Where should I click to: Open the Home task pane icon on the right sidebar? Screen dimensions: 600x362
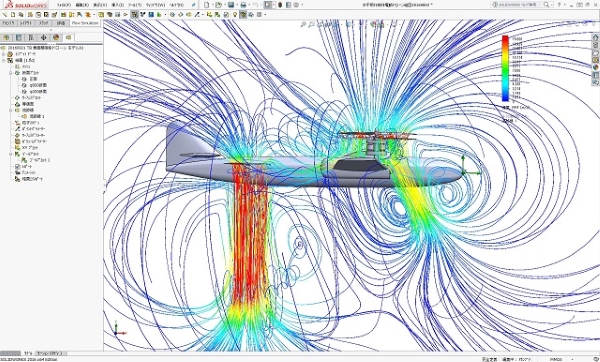click(595, 38)
